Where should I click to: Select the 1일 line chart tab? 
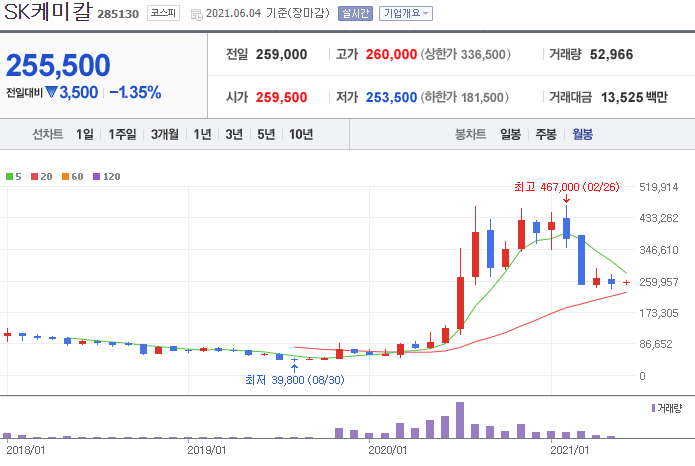(x=85, y=134)
